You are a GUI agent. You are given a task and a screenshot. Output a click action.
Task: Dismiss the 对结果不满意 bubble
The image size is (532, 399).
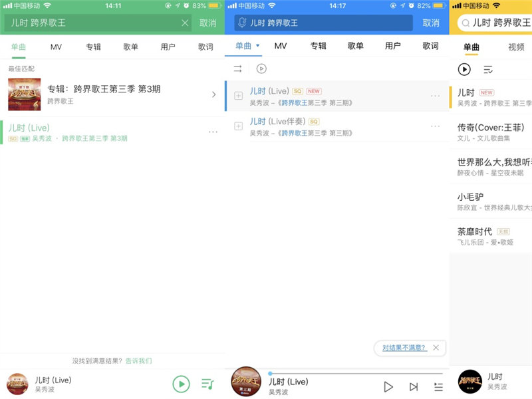[436, 347]
